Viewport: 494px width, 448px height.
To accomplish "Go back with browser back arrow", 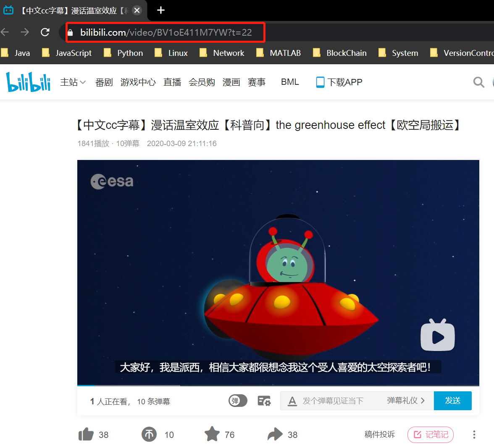I will (x=5, y=32).
